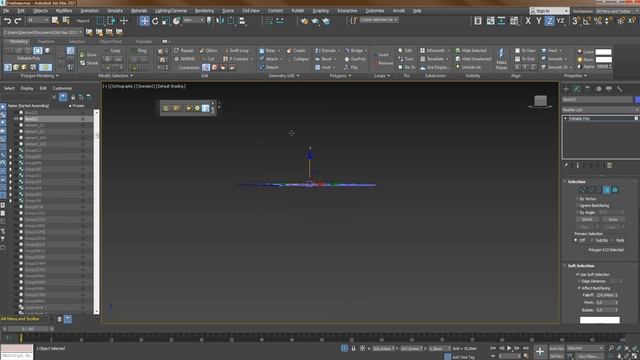Toggle the Ignore Backfacing checkbox

coord(578,206)
